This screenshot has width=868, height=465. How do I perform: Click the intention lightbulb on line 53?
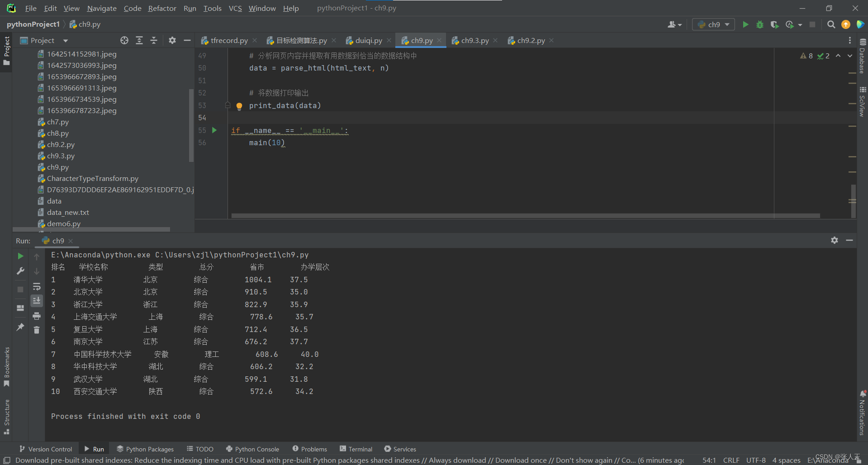click(239, 106)
